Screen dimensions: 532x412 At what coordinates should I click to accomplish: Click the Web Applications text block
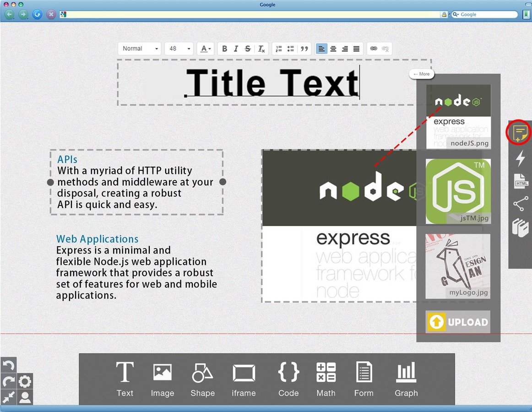click(136, 267)
